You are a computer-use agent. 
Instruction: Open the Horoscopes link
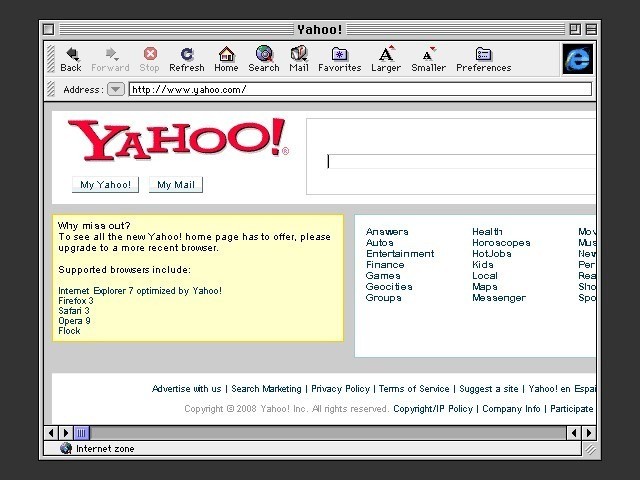click(501, 242)
